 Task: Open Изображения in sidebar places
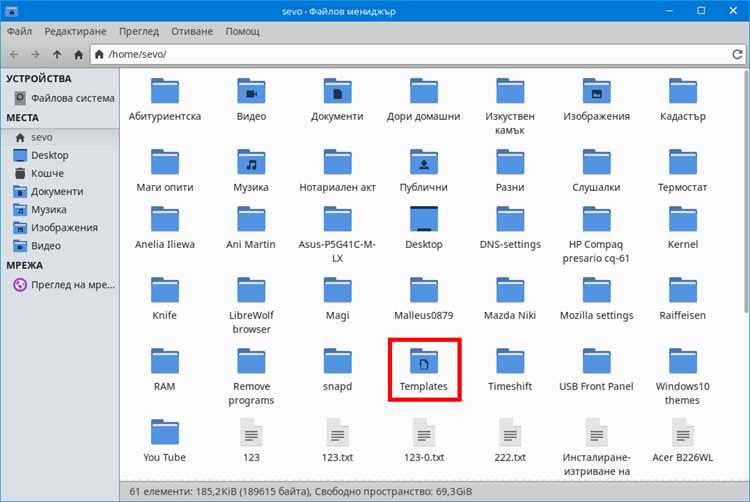pyautogui.click(x=60, y=228)
